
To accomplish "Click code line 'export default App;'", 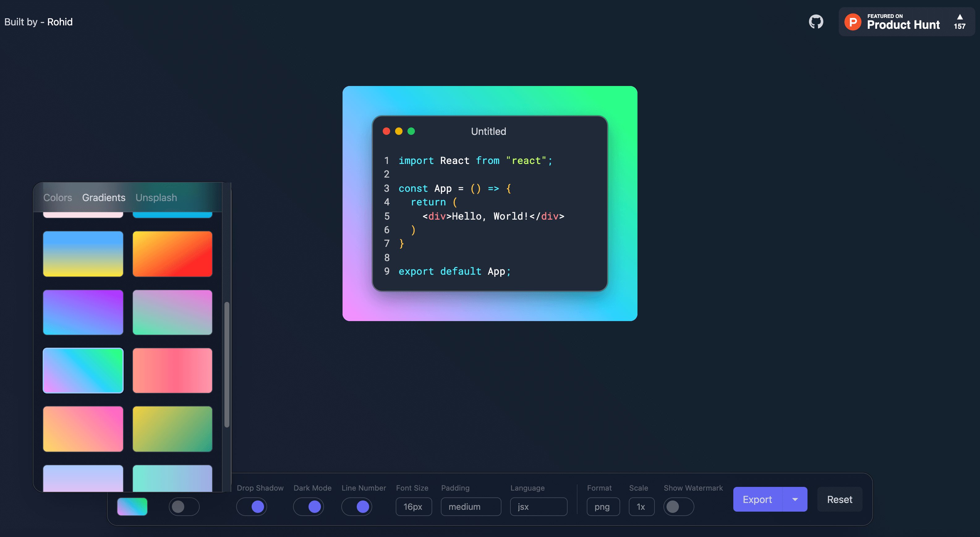I will 455,271.
